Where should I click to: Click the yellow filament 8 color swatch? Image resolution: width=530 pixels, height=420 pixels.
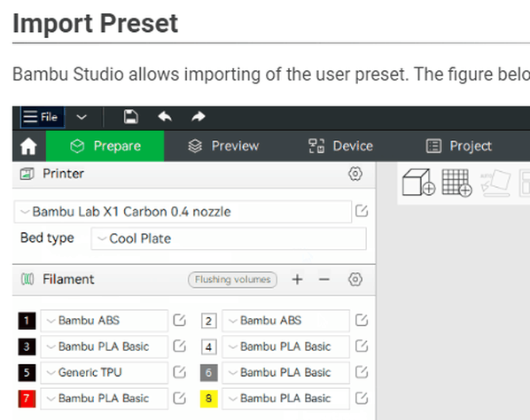tap(209, 399)
